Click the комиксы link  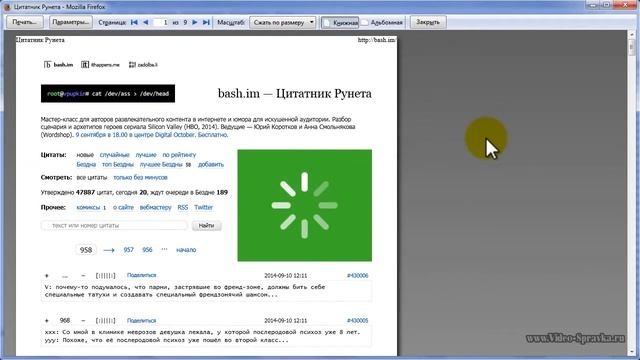click(88, 207)
